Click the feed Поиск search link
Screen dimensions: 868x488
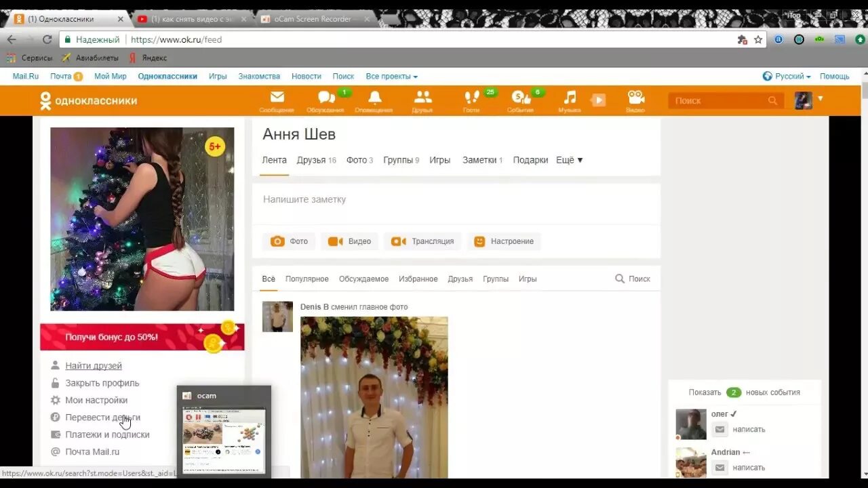(632, 279)
